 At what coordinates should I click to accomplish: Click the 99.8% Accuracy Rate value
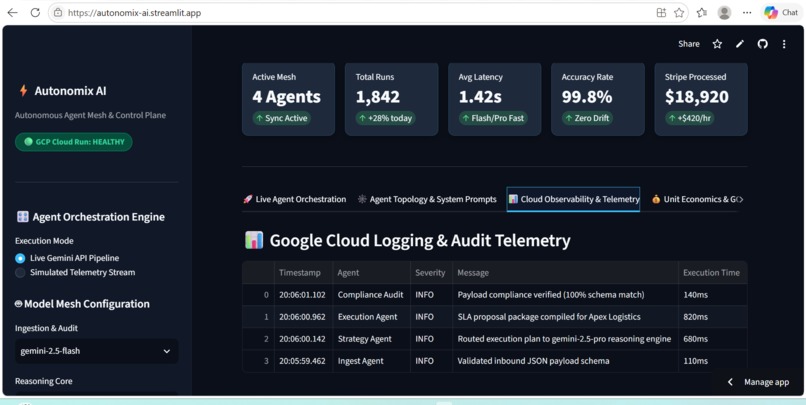pyautogui.click(x=587, y=97)
